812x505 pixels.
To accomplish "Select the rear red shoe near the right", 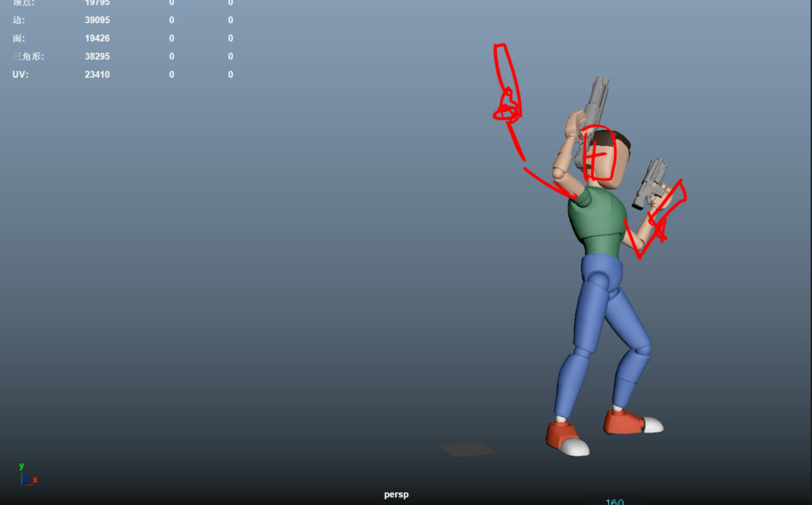I will point(633,422).
